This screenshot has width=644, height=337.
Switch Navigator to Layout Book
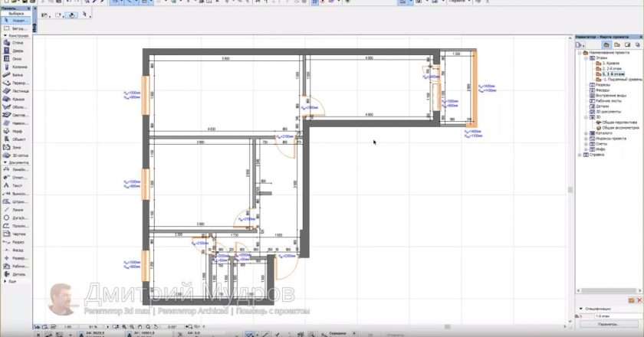pos(628,44)
